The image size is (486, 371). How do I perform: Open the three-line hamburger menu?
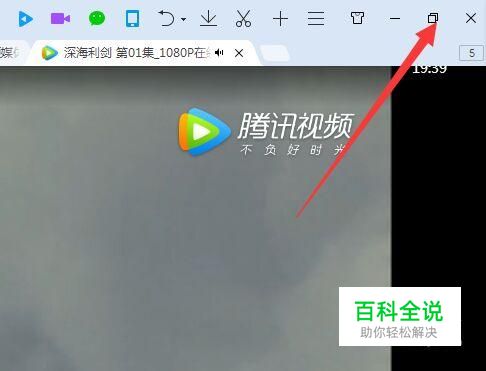coord(316,19)
